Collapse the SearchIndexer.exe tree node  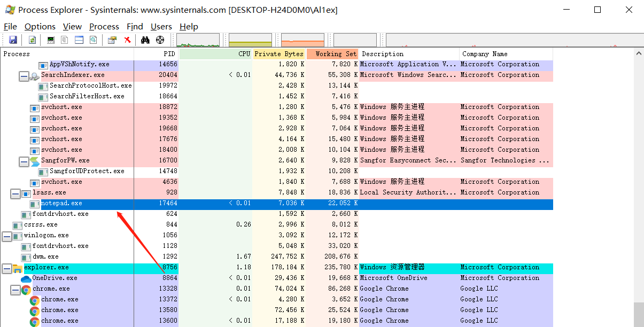click(24, 76)
